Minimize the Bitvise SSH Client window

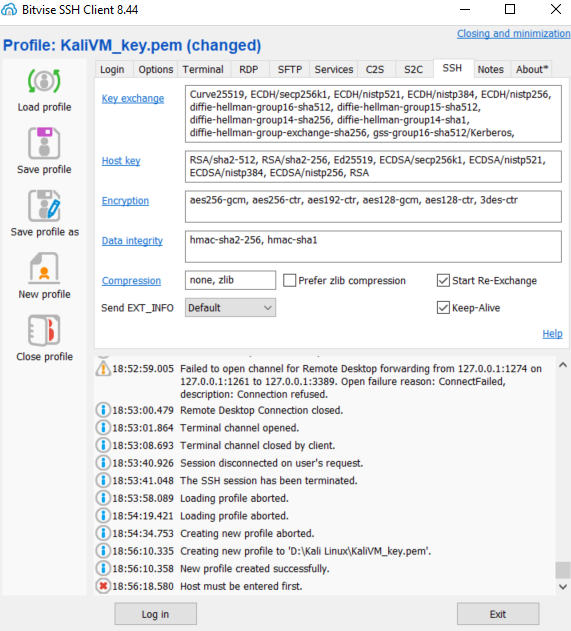(465, 9)
